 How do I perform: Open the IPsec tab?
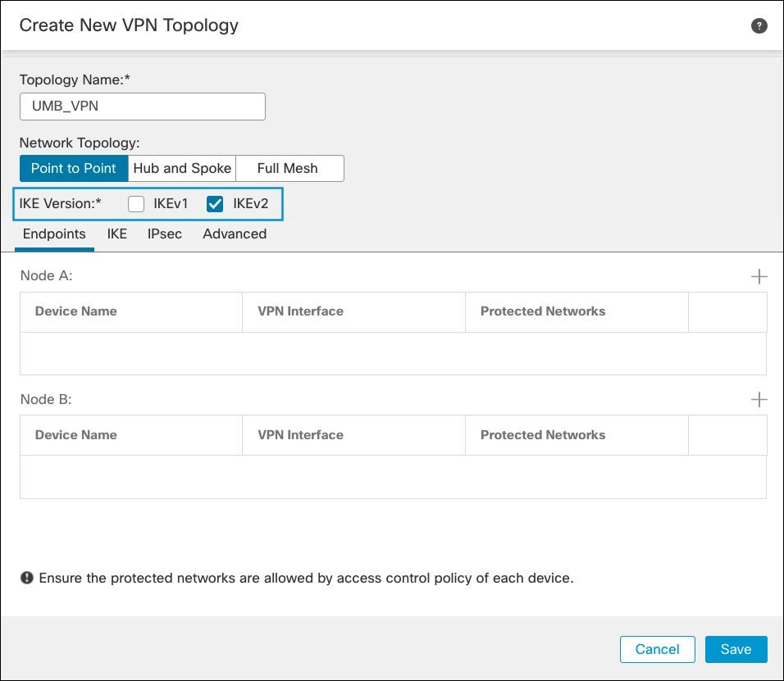click(x=164, y=234)
